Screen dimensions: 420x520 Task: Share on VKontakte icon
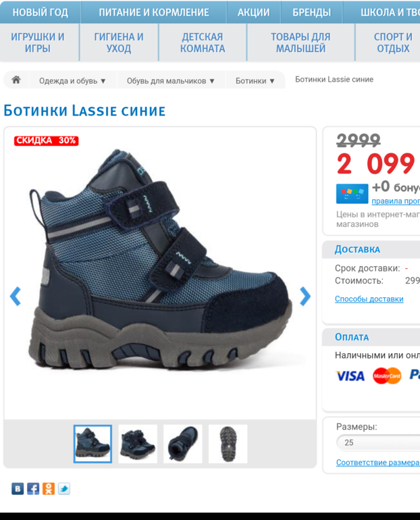pyautogui.click(x=18, y=488)
